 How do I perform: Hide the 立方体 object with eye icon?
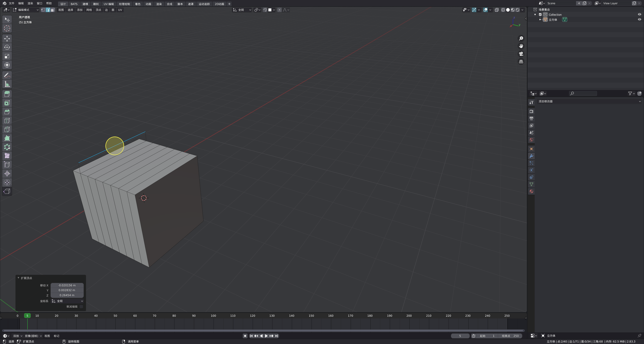click(639, 19)
